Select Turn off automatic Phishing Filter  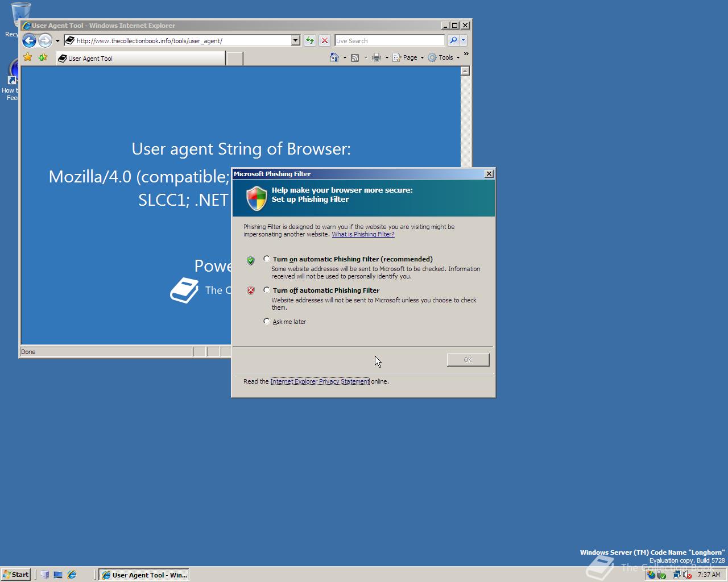point(266,290)
